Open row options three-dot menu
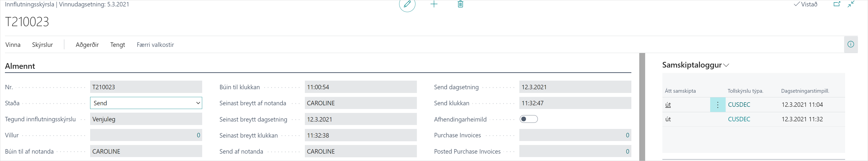The image size is (868, 161). pos(718,105)
